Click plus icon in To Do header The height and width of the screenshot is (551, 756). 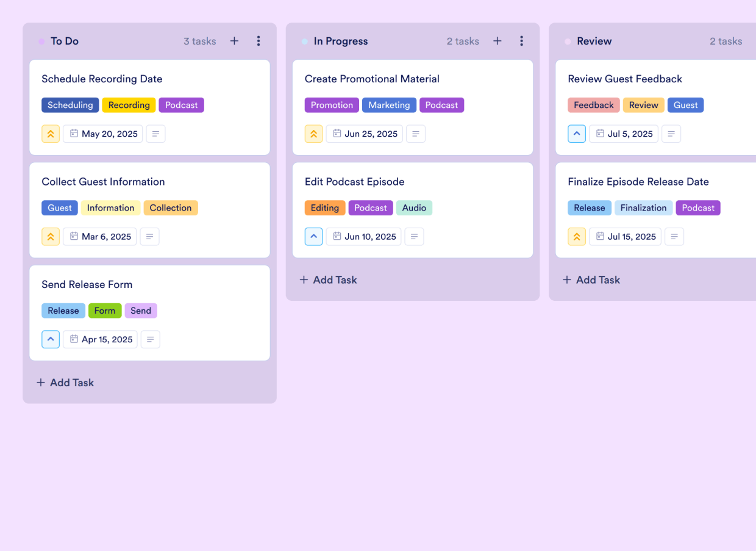coord(234,41)
